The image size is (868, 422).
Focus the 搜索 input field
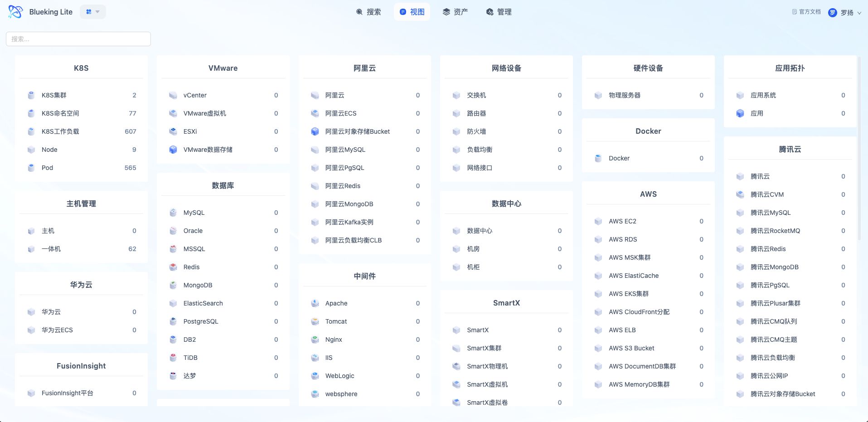pos(78,39)
